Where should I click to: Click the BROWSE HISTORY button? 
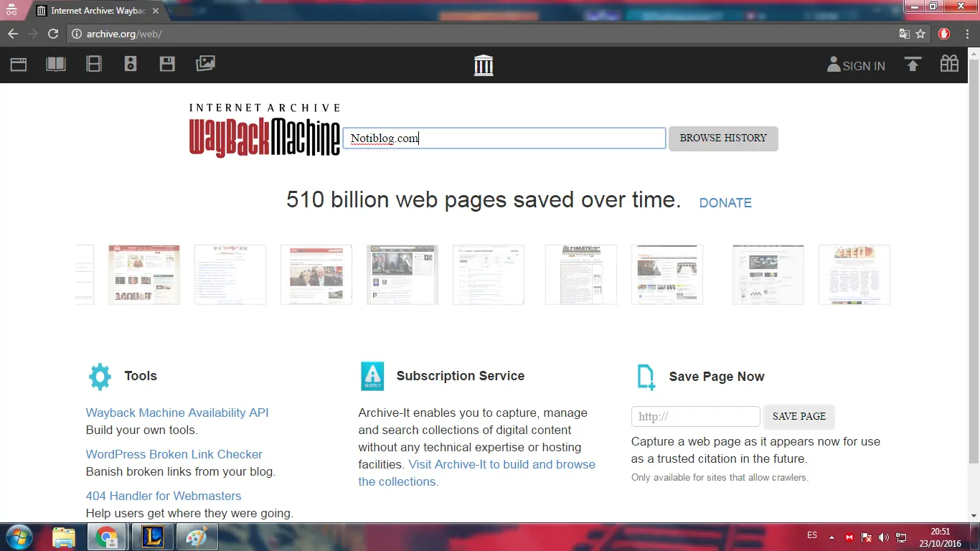(x=723, y=138)
